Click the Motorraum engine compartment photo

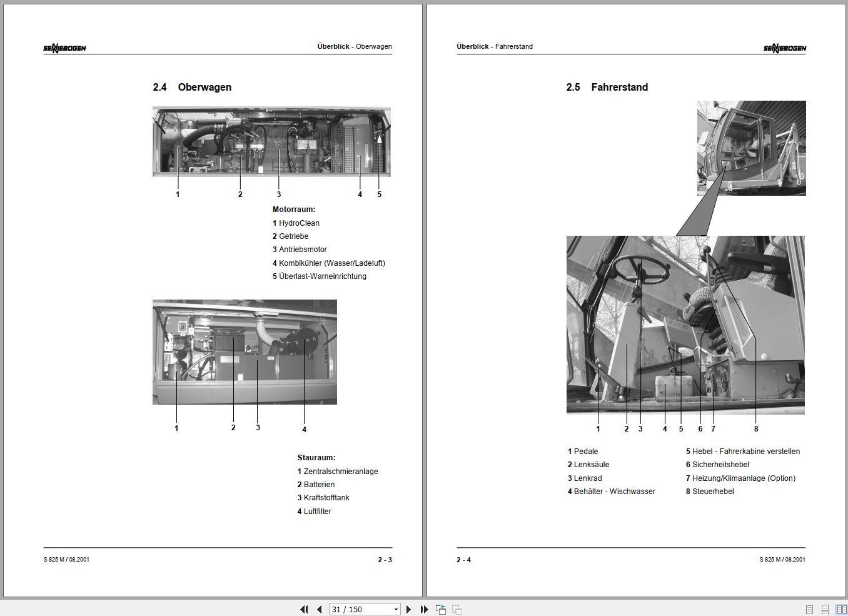pyautogui.click(x=271, y=142)
